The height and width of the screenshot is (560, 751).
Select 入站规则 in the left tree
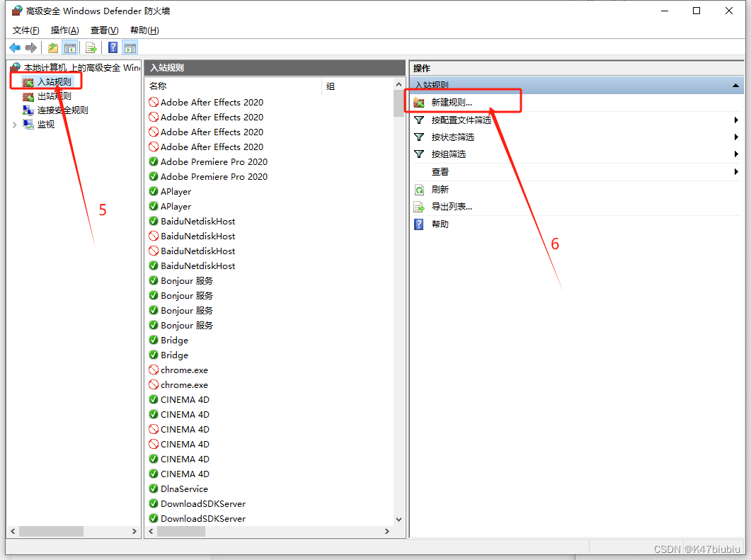tap(54, 82)
